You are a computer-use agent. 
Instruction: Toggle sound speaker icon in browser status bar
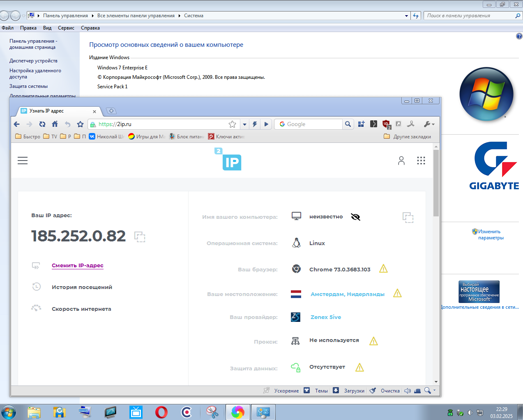click(408, 391)
